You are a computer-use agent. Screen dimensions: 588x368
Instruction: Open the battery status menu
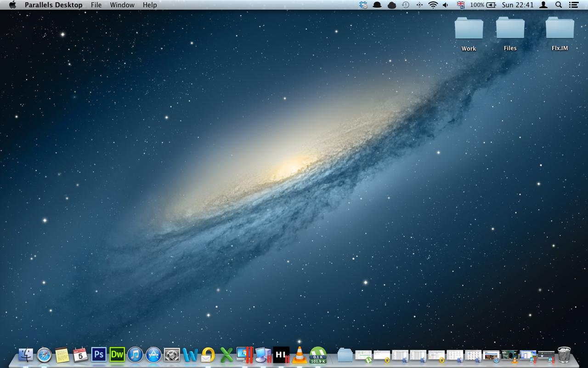pyautogui.click(x=491, y=5)
